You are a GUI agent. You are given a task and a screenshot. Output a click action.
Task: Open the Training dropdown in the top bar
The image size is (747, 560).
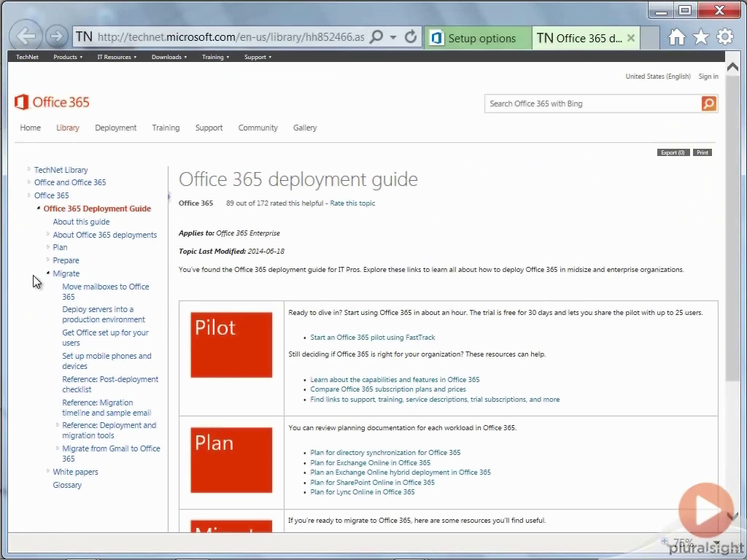pos(215,57)
